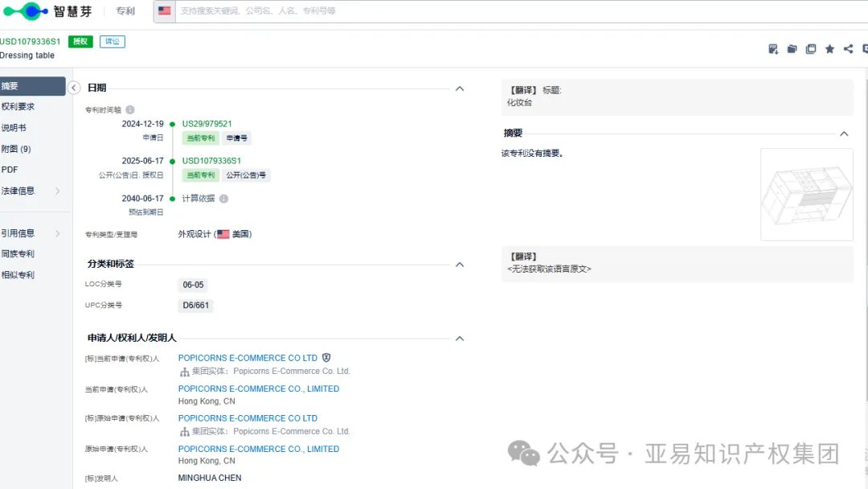This screenshot has height=489, width=868.
Task: Open the dressing table drawing thumbnail
Action: coord(806,194)
